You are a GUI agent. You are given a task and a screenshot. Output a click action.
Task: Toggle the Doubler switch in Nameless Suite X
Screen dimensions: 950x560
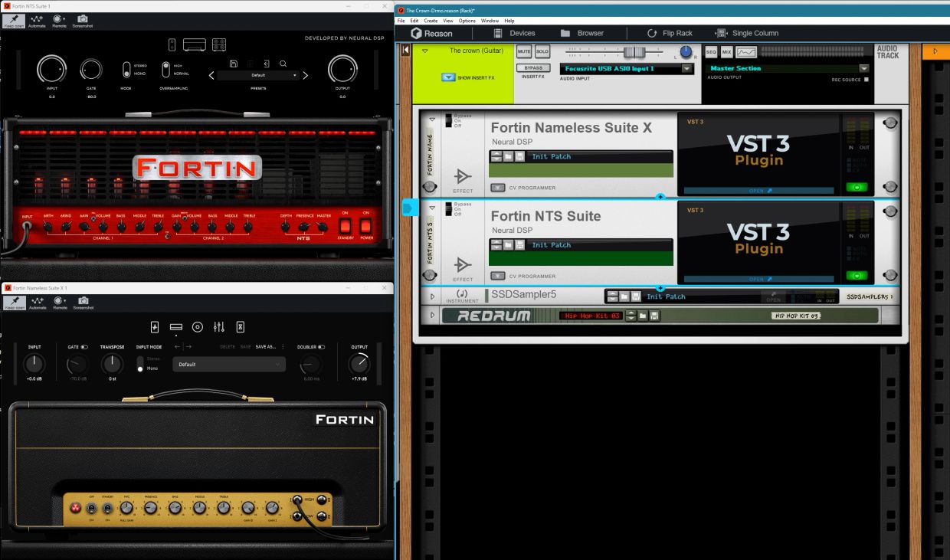click(322, 347)
